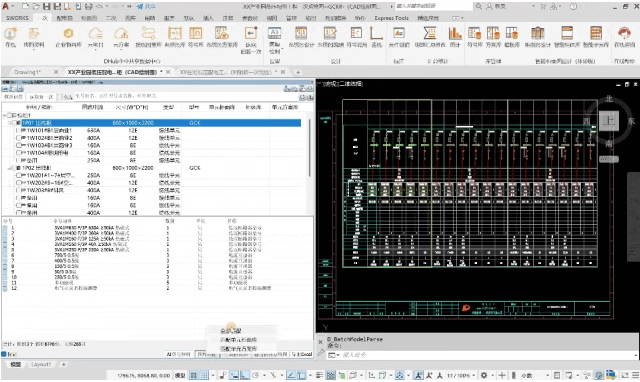
Task: Collapse the 1P02 cabinet tree node
Action: pyautogui.click(x=10, y=168)
